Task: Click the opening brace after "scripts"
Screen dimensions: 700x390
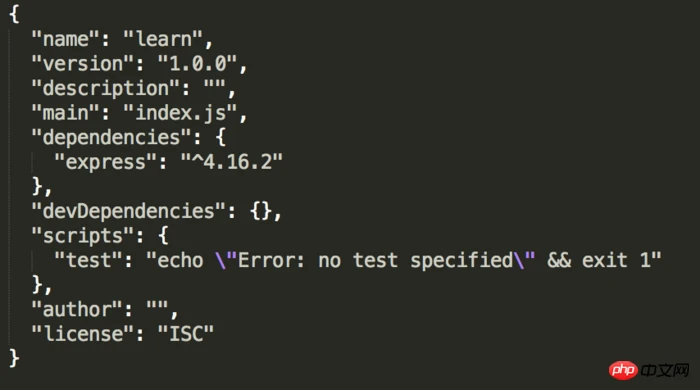Action: 163,236
